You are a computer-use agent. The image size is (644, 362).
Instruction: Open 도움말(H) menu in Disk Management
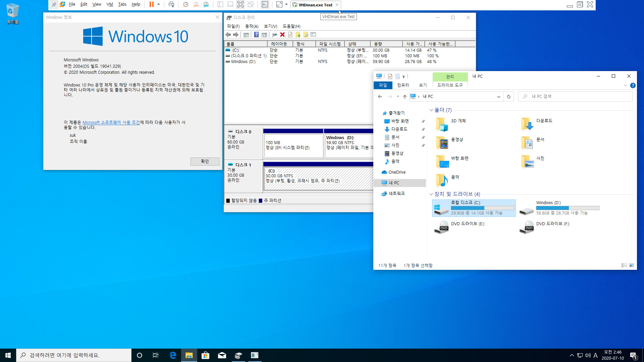(x=291, y=26)
